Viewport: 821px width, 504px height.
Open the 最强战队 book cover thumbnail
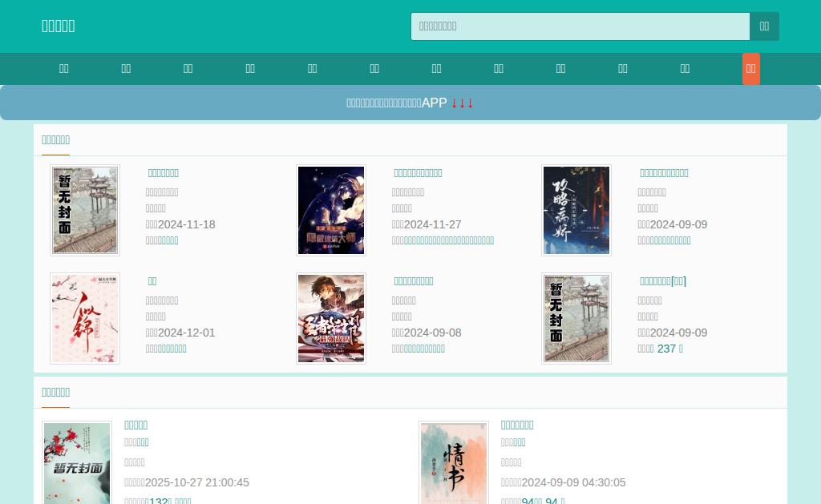pyautogui.click(x=331, y=318)
